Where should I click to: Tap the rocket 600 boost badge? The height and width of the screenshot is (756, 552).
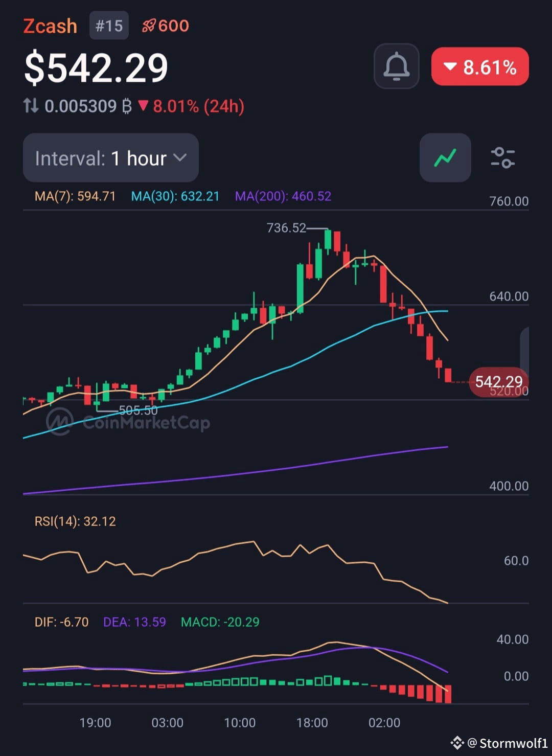(x=166, y=26)
